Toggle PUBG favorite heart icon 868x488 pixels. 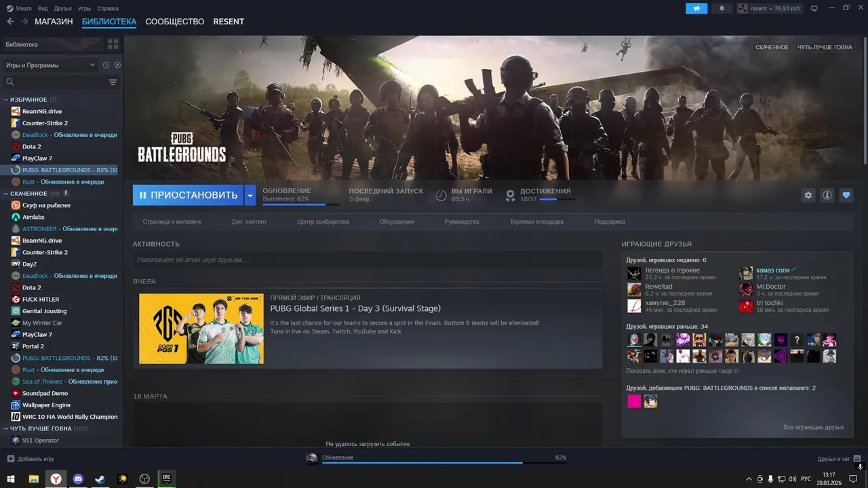click(846, 195)
